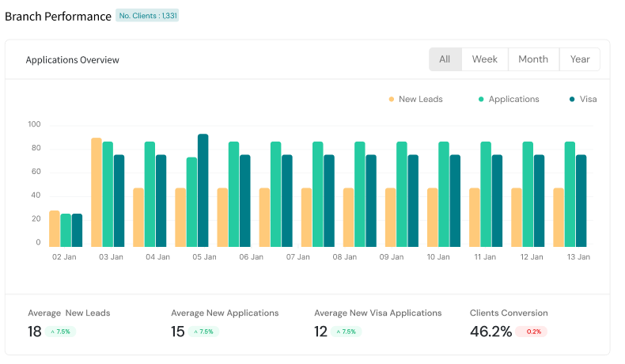The height and width of the screenshot is (364, 625).
Task: Click the Average New Applications 7.5% badge
Action: point(203,332)
